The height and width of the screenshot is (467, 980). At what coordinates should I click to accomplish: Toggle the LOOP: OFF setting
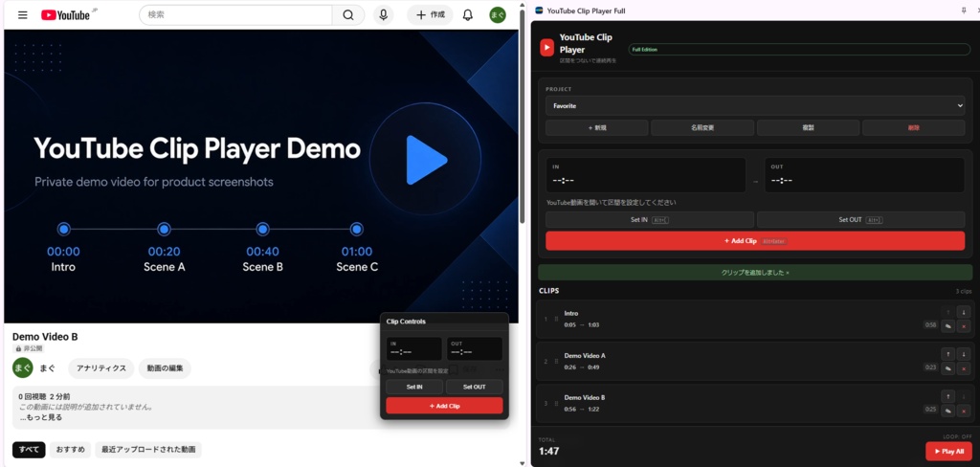pos(957,436)
